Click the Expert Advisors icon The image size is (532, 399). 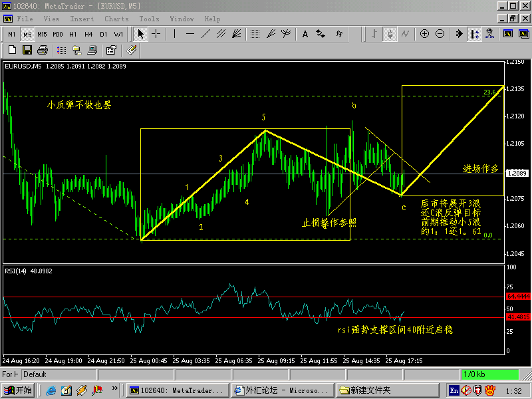(x=489, y=34)
